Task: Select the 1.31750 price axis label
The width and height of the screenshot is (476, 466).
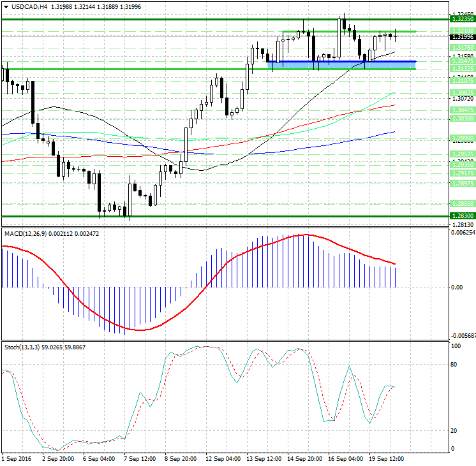Action: coord(461,47)
